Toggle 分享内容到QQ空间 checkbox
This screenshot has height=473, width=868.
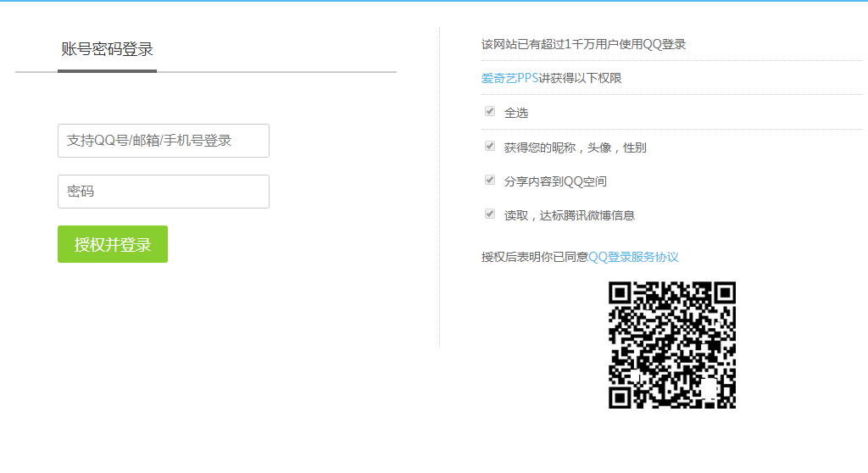[x=490, y=180]
